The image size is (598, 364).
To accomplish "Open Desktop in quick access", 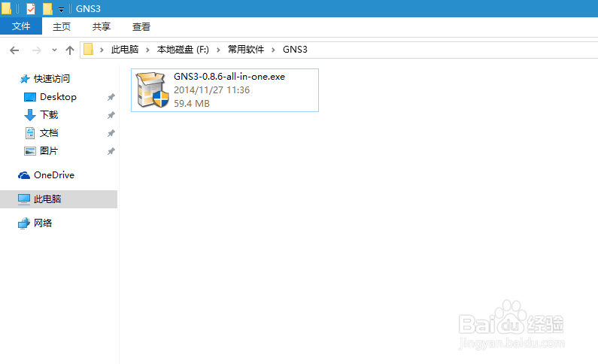I will click(x=59, y=97).
